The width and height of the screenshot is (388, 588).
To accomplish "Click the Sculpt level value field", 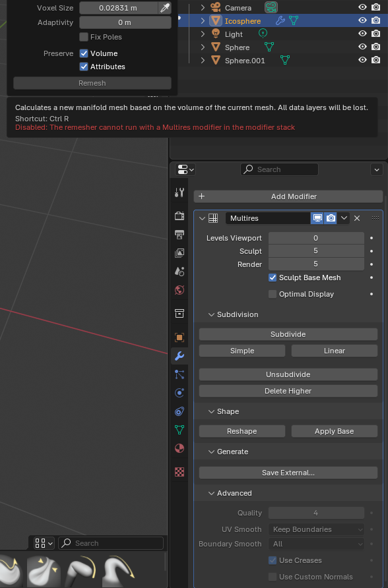I will click(316, 251).
